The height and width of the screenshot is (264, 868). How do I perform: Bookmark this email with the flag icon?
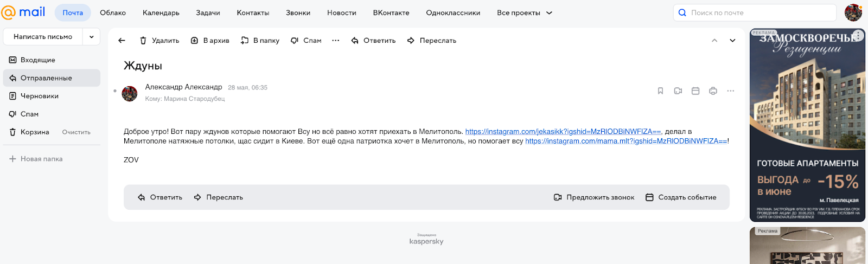click(660, 91)
